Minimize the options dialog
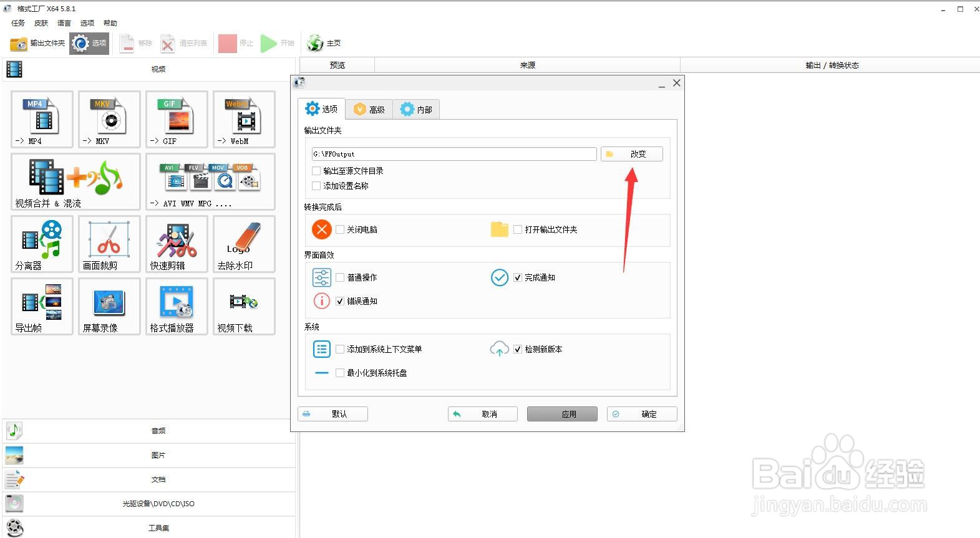 [661, 84]
